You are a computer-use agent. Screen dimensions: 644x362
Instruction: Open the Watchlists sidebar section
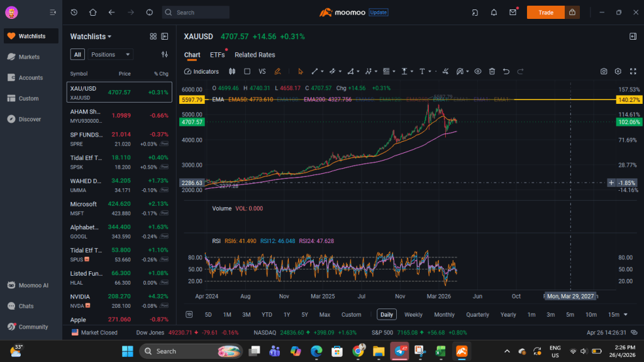pyautogui.click(x=31, y=37)
